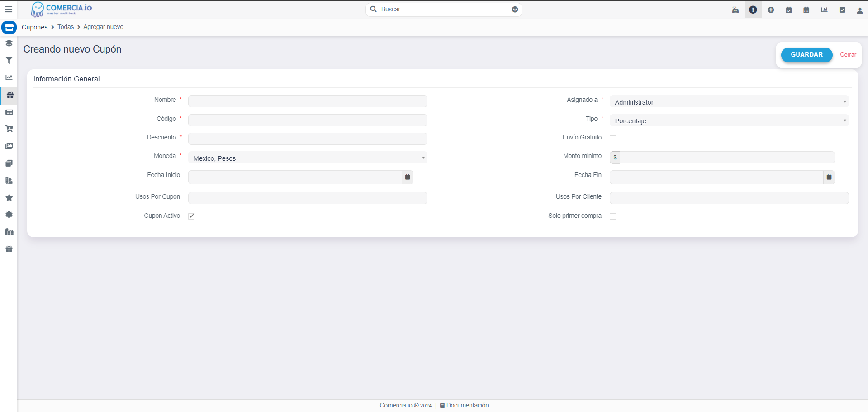The height and width of the screenshot is (412, 868).
Task: Click into the Código field
Action: (308, 120)
